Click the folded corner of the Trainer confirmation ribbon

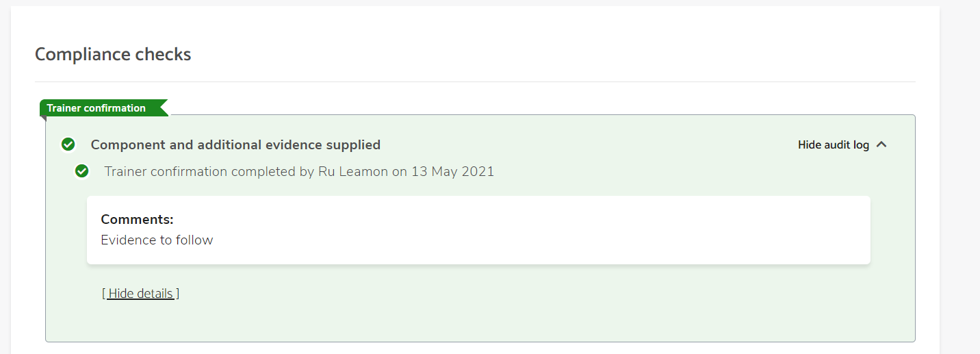point(42,117)
